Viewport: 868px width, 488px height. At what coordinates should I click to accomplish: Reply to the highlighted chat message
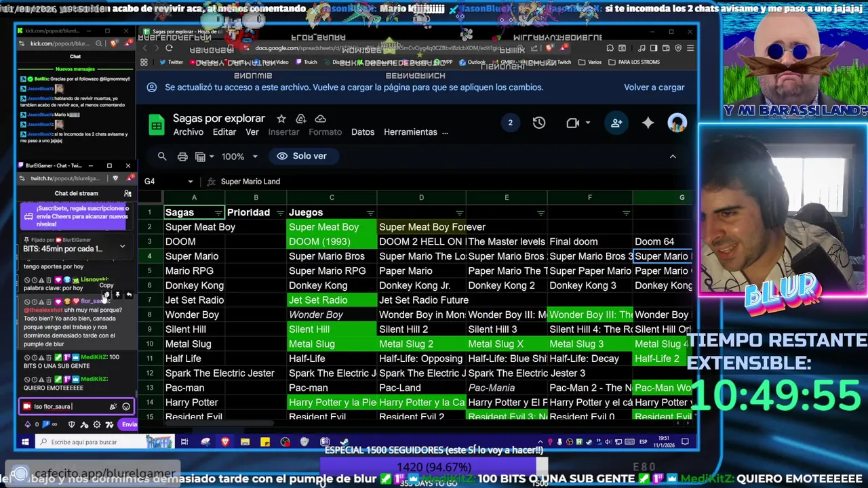point(129,295)
